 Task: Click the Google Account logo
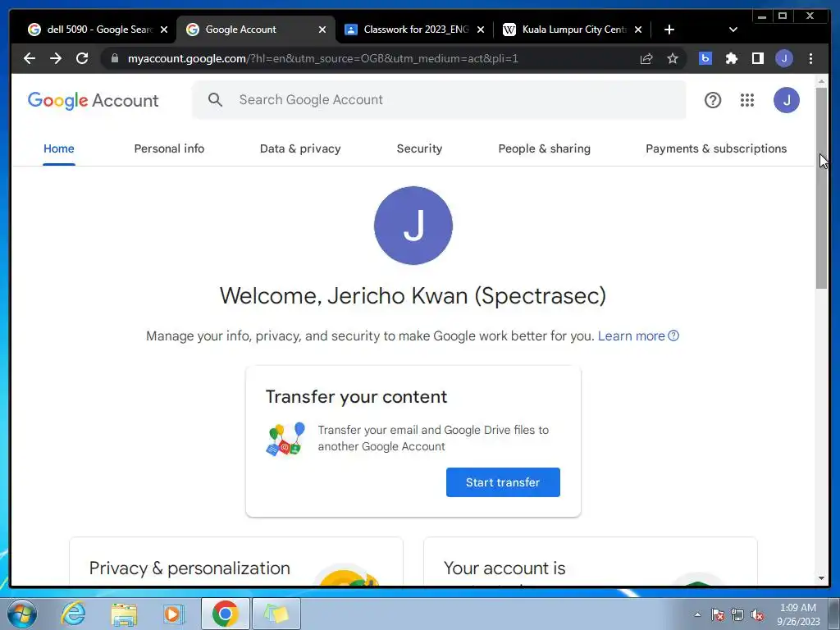pos(94,100)
